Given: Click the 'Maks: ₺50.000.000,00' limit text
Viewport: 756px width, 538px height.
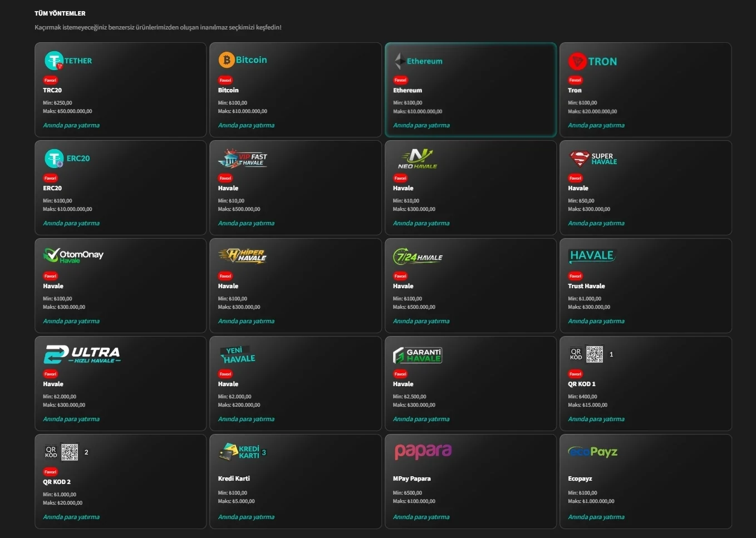Looking at the screenshot, I should tap(67, 111).
